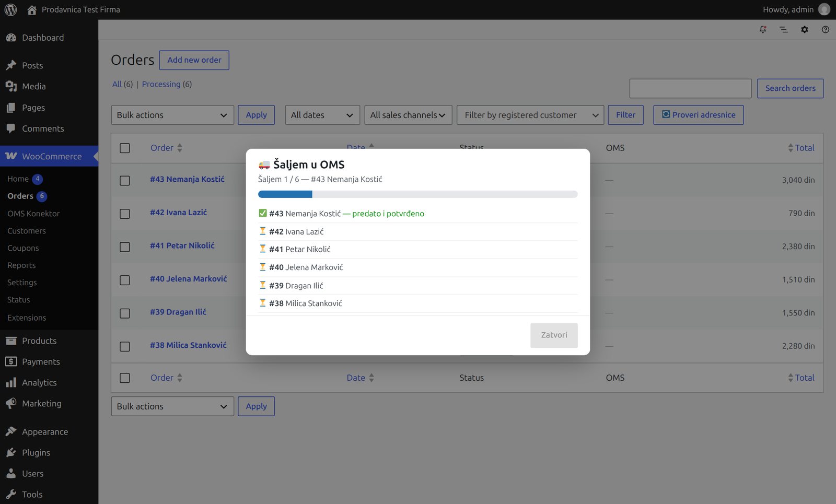
Task: Click the Dashboard gauge icon
Action: pos(11,38)
